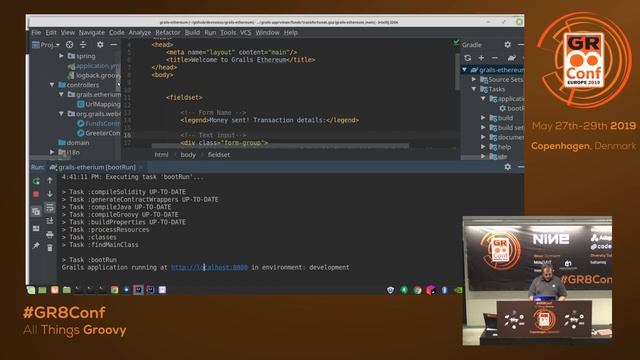Click the plus icon in Gradle toolbar

point(482,58)
